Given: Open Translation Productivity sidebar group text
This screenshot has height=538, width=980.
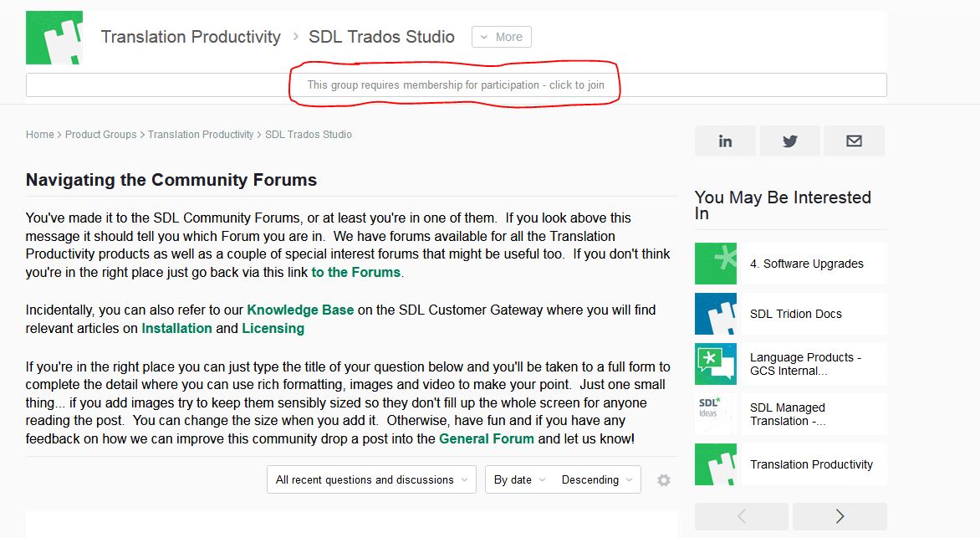Looking at the screenshot, I should coord(811,465).
